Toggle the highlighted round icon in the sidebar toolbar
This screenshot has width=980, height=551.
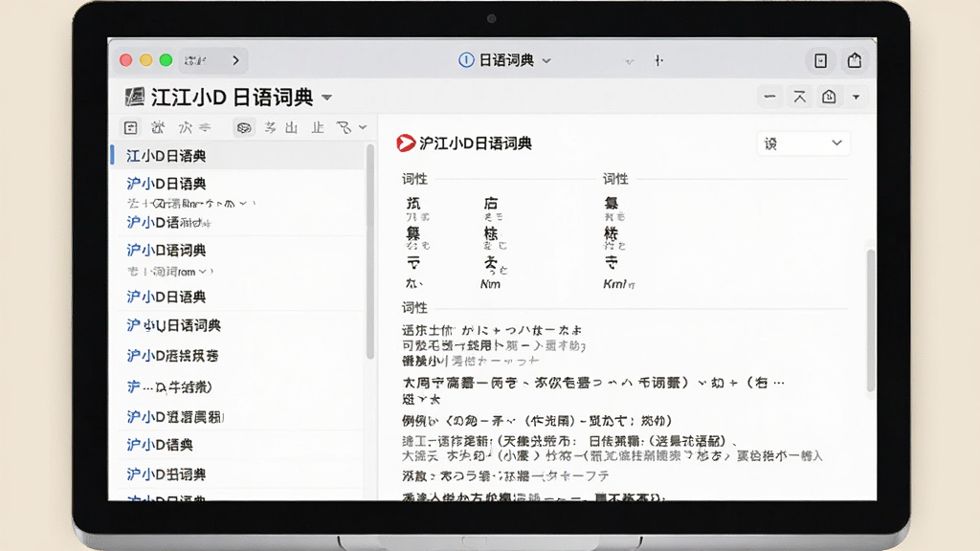244,128
